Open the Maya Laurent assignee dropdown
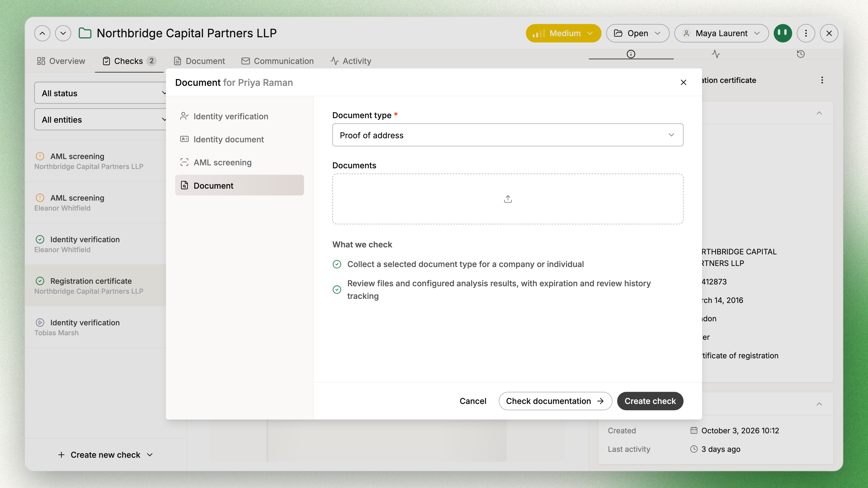 tap(722, 33)
